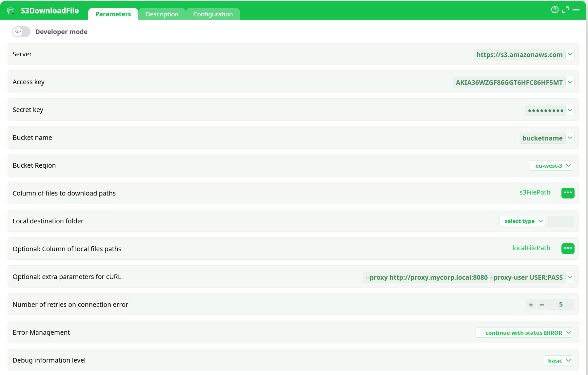
Task: Open the Server dropdown
Action: click(x=570, y=54)
